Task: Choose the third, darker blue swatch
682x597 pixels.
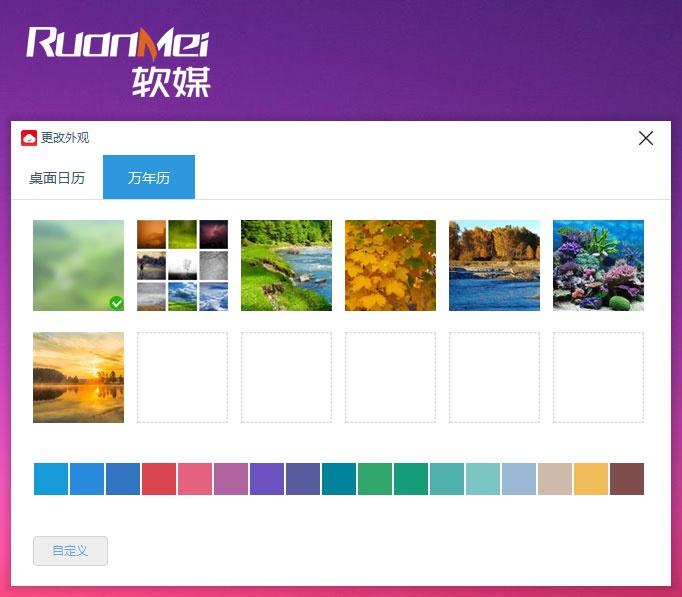Action: click(x=123, y=479)
